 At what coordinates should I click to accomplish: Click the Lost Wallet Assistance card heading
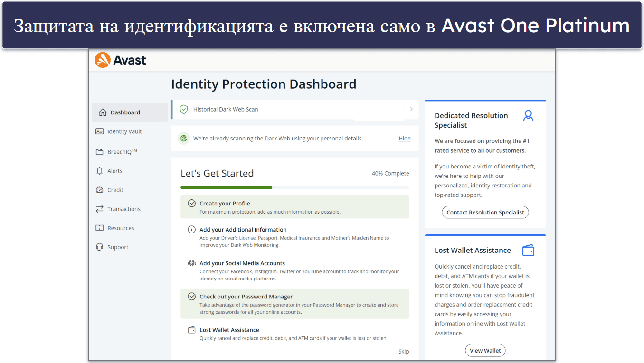(x=473, y=251)
